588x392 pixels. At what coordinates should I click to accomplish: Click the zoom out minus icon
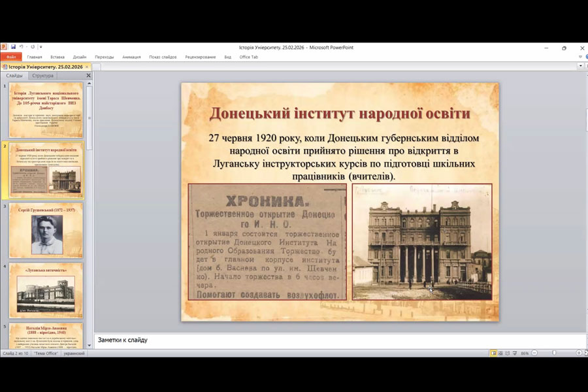(x=534, y=353)
